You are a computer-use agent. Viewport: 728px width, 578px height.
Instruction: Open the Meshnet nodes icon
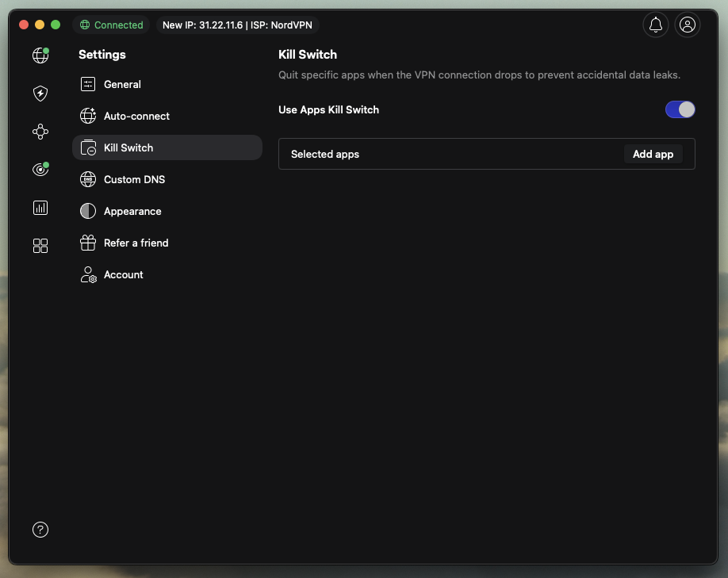40,132
